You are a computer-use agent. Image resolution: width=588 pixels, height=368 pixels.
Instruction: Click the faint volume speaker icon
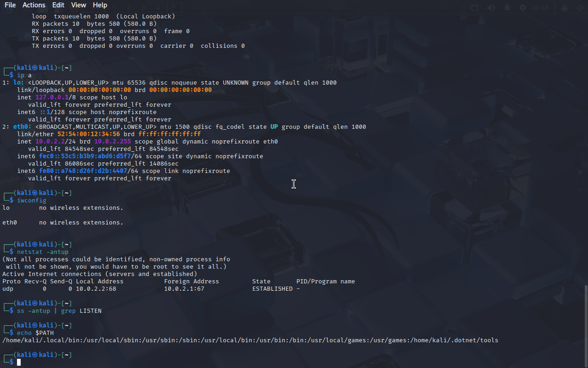[491, 8]
